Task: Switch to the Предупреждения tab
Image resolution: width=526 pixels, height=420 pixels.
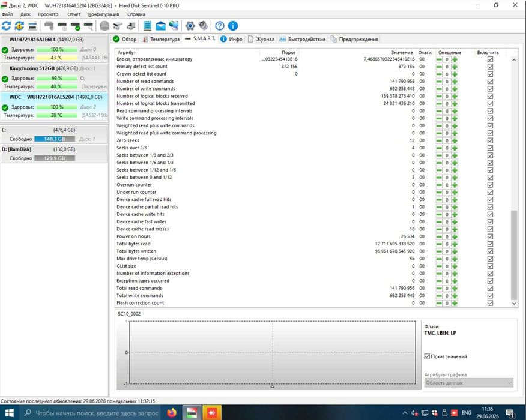Action: [x=355, y=39]
